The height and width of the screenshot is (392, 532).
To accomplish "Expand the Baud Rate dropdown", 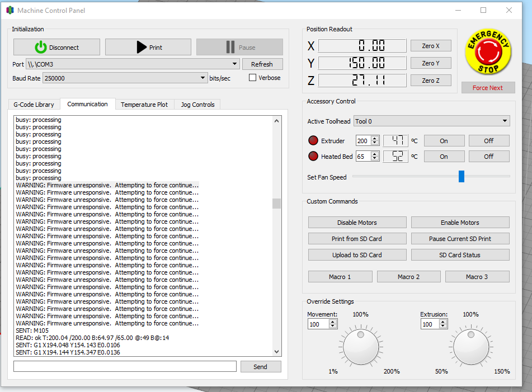I will tap(125, 78).
